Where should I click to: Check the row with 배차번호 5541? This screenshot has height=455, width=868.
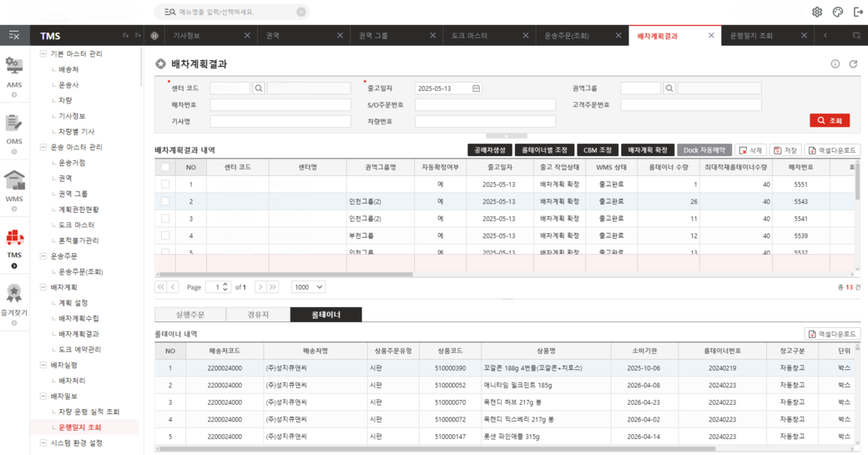(165, 219)
